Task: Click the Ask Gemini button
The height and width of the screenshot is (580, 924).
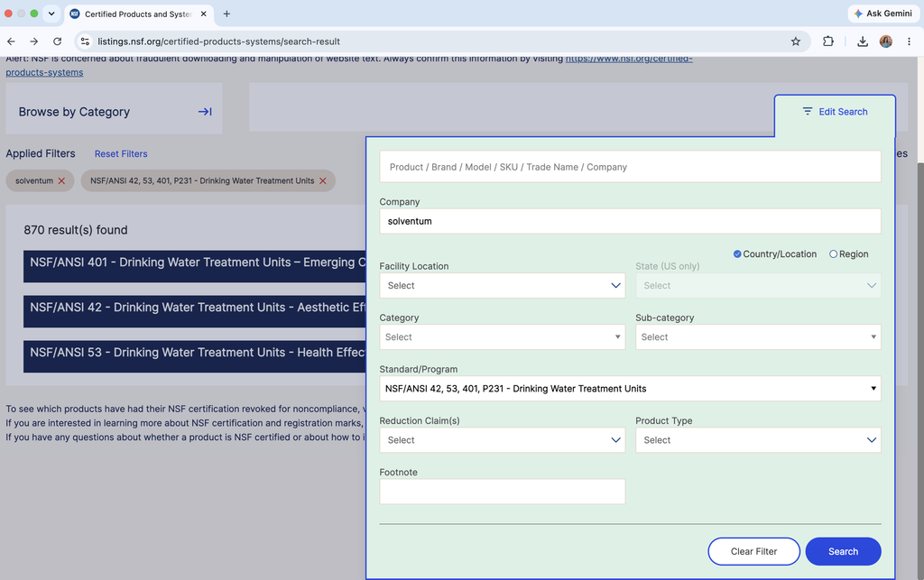Action: pos(882,13)
